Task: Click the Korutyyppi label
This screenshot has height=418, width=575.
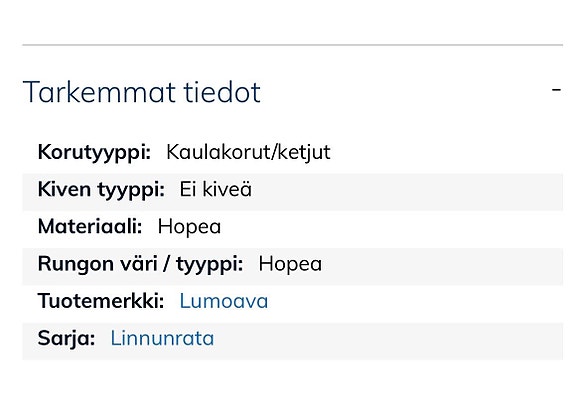Action: (x=94, y=152)
